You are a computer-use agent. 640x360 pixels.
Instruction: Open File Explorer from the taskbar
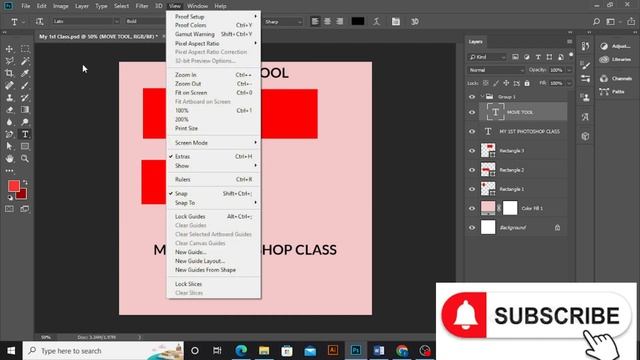click(x=264, y=351)
